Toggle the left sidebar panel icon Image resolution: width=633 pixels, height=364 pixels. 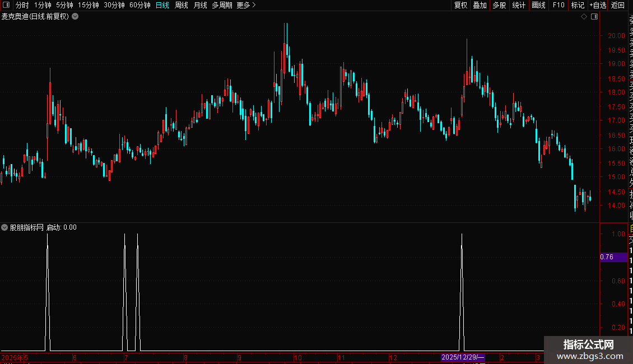pyautogui.click(x=6, y=5)
